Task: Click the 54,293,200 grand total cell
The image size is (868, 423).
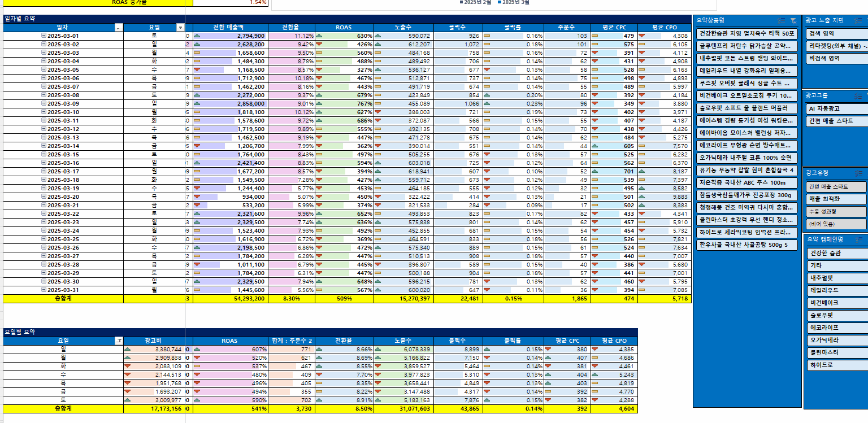Action: pos(229,298)
